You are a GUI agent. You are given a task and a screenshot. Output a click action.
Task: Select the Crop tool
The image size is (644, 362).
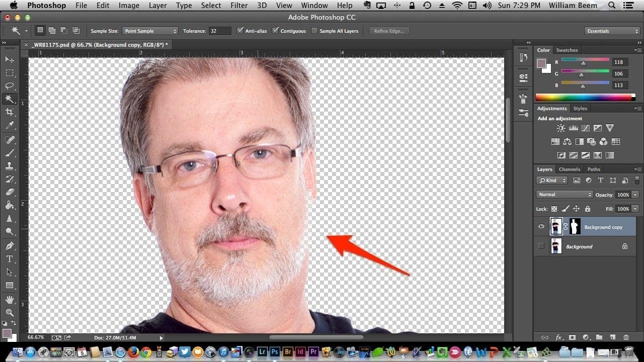point(10,112)
